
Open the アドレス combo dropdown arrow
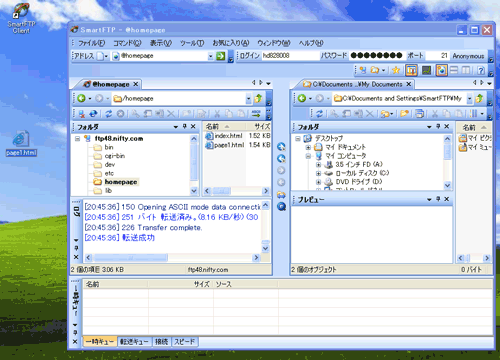point(211,56)
